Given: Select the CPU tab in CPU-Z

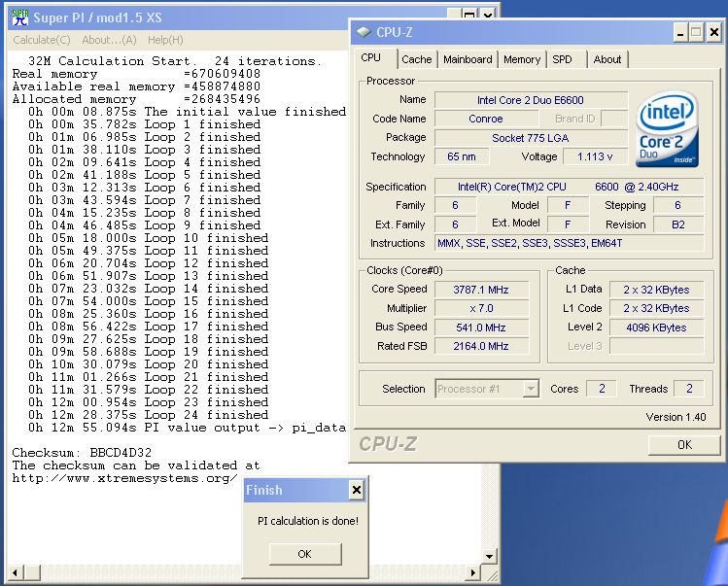Looking at the screenshot, I should (x=371, y=58).
